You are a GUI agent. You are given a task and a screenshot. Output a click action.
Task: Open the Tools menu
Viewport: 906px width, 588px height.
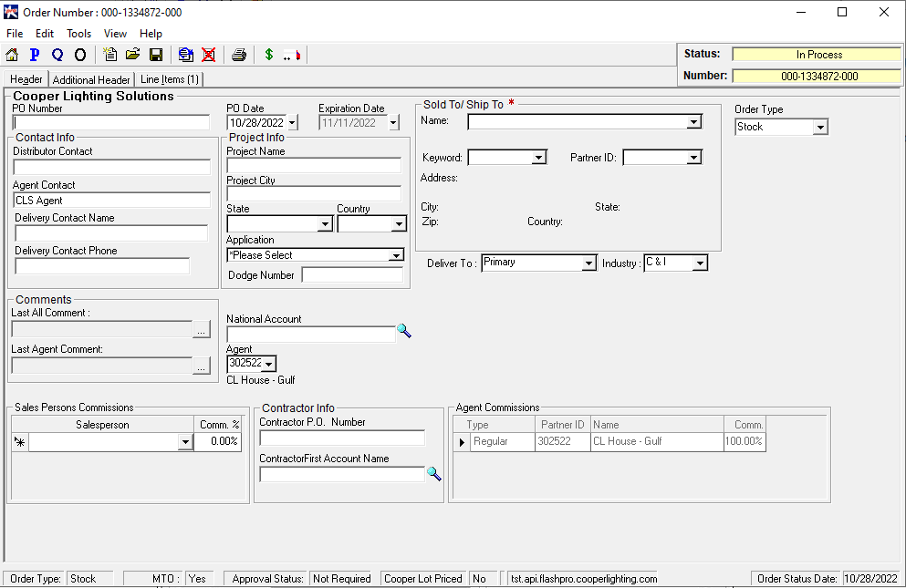[x=79, y=34]
